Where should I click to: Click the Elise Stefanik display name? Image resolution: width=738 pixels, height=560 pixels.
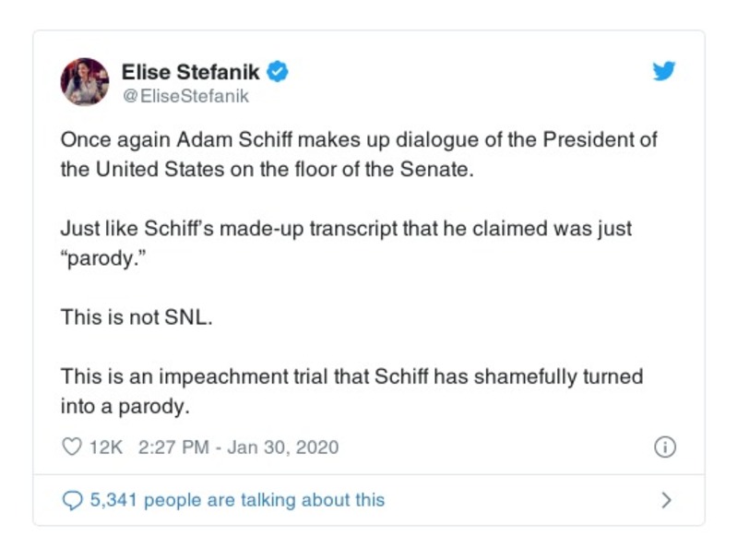pyautogui.click(x=191, y=71)
